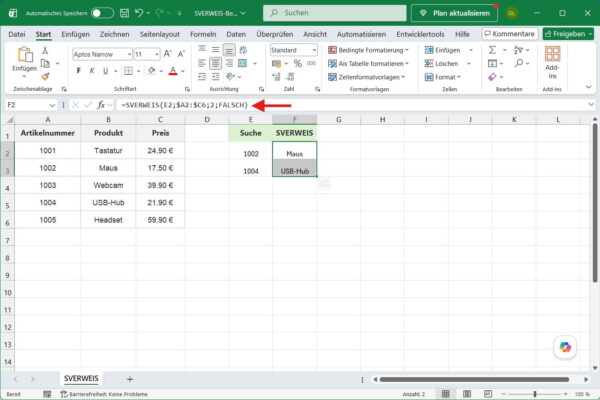Screen dimensions: 600x400
Task: Toggle the Normal view status bar button
Action: (x=446, y=394)
